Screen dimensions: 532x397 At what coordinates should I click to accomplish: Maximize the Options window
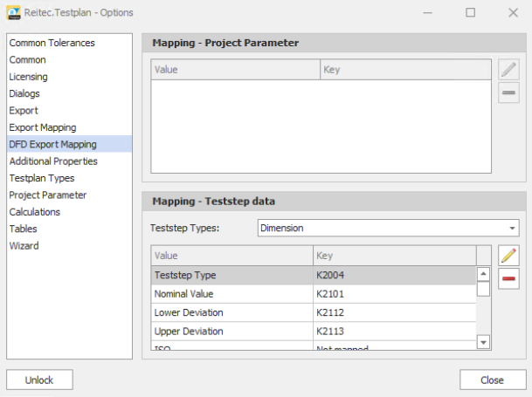click(470, 12)
